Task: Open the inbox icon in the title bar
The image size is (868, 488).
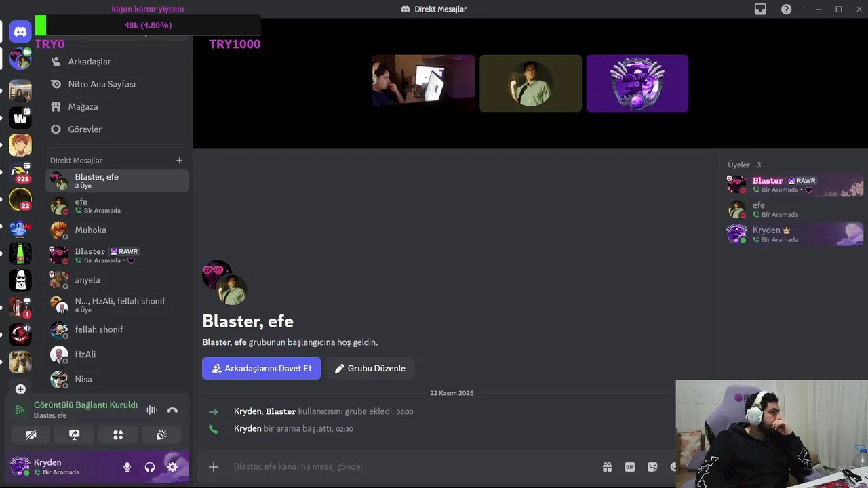Action: tap(760, 9)
